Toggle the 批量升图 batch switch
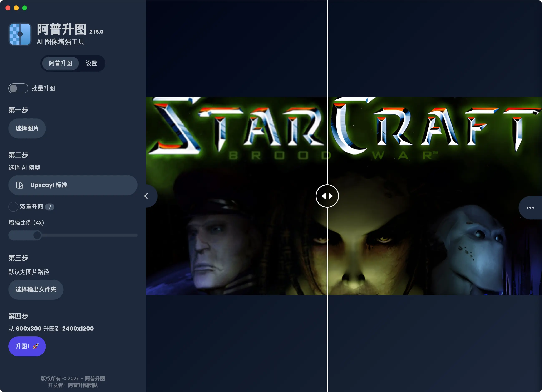This screenshot has width=542, height=392. 18,88
